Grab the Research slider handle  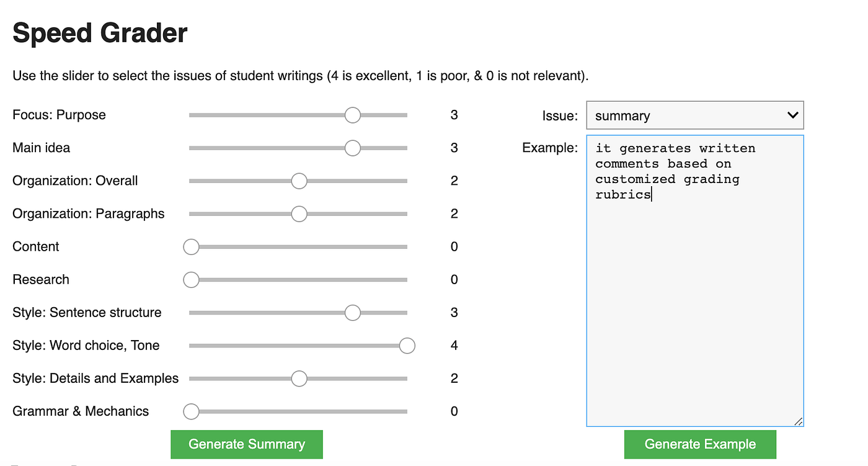[x=191, y=279]
